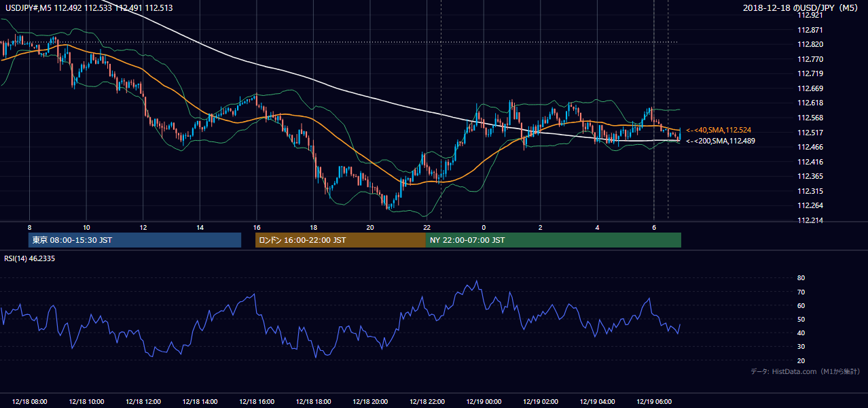
Task: Click price axis value 112.921
Action: coord(811,15)
